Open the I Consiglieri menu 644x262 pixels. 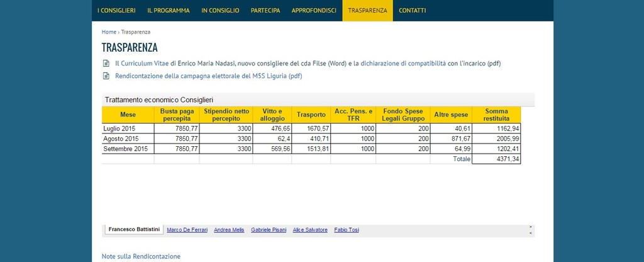pyautogui.click(x=116, y=11)
